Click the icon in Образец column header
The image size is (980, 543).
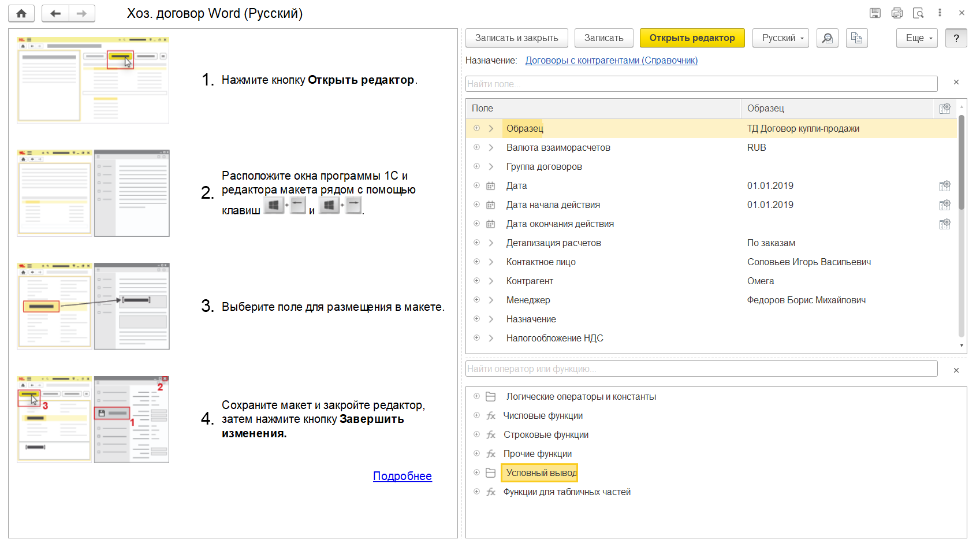tap(945, 109)
